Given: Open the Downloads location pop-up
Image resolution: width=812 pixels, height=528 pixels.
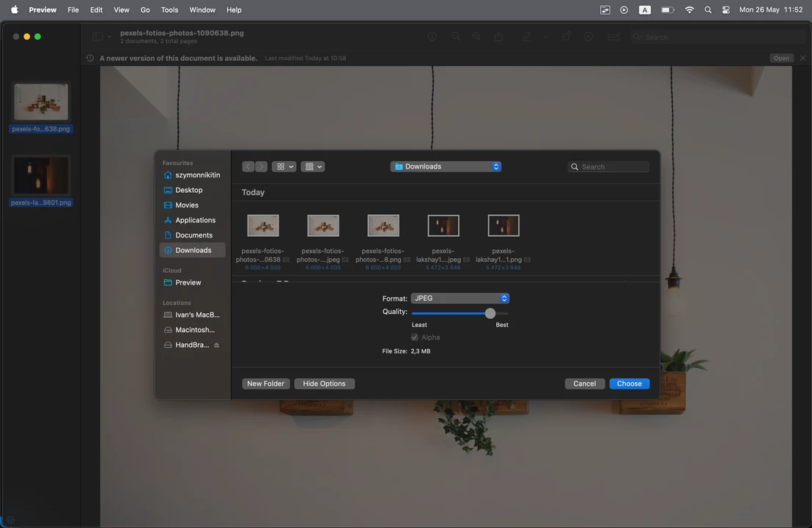Looking at the screenshot, I should 446,166.
